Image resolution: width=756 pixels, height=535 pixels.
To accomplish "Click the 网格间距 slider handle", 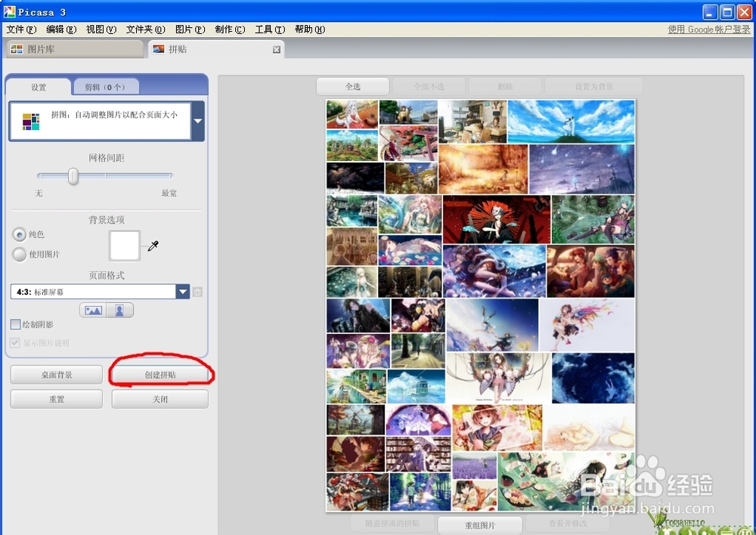I will coord(73,176).
